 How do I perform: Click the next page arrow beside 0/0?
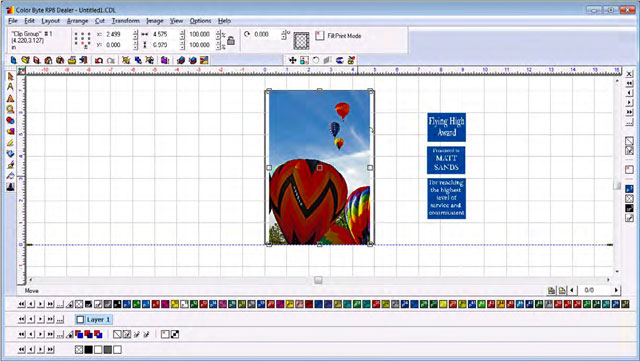tap(616, 290)
